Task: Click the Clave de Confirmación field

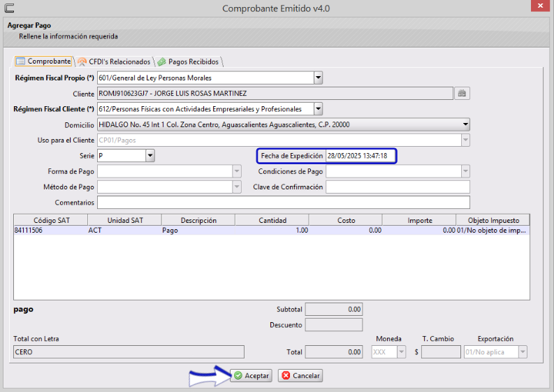Action: pos(398,187)
